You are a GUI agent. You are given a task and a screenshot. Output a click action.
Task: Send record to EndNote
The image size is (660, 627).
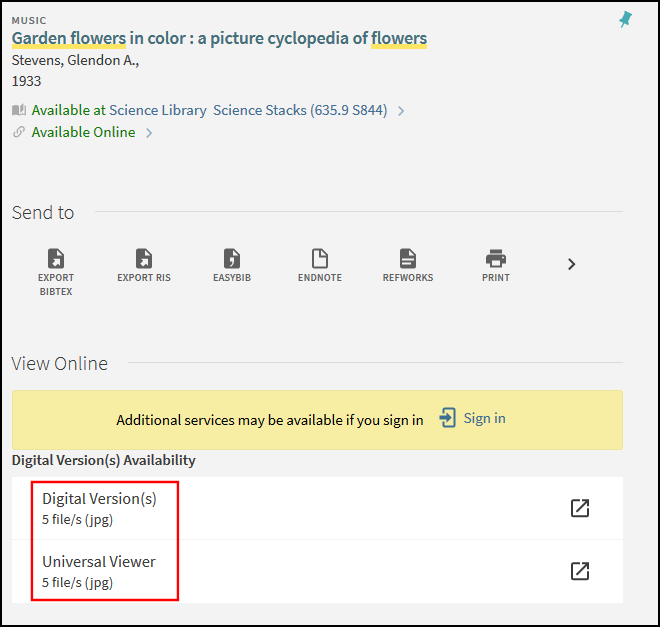(x=320, y=259)
